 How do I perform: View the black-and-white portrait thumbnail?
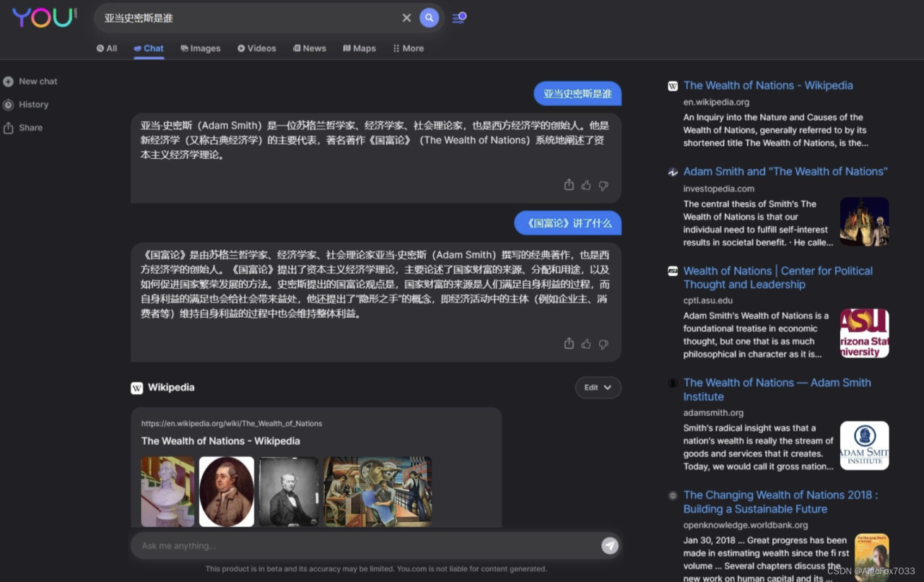[x=289, y=491]
